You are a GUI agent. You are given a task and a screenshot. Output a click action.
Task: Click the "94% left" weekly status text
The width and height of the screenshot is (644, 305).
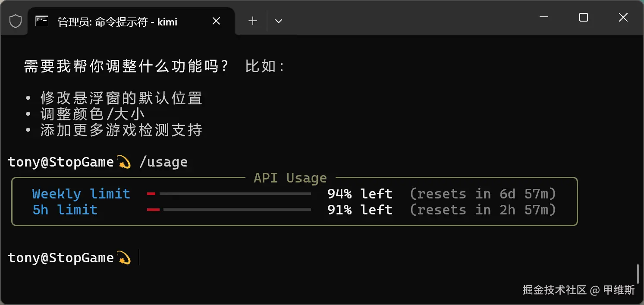pos(360,194)
